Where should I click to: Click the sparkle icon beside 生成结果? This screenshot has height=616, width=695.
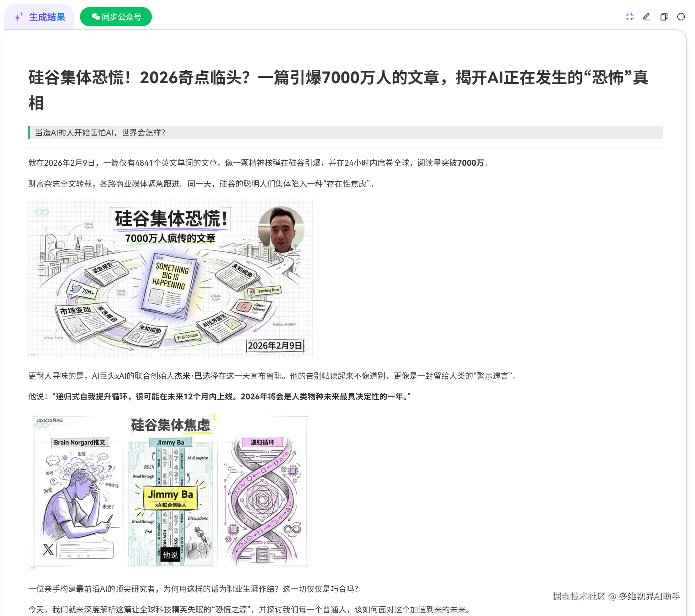(x=18, y=16)
